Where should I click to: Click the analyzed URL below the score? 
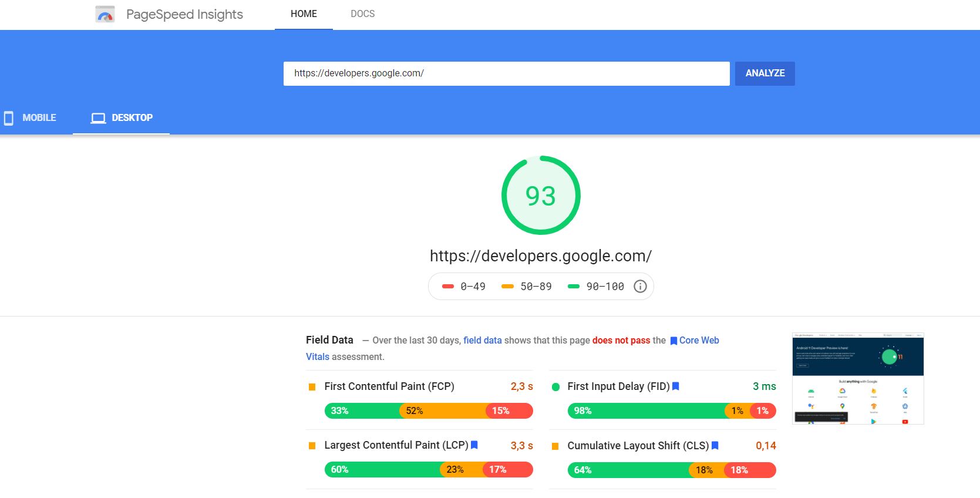point(541,256)
